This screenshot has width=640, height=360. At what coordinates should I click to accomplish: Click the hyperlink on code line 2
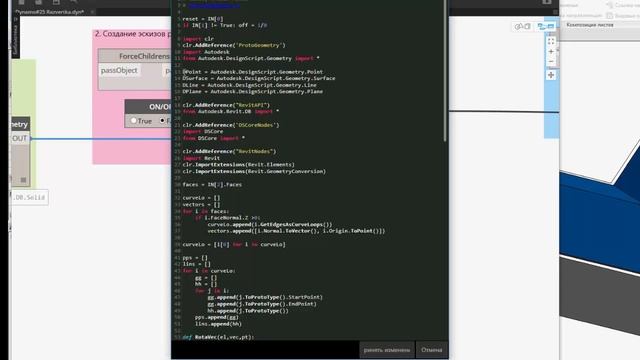tap(213, 6)
